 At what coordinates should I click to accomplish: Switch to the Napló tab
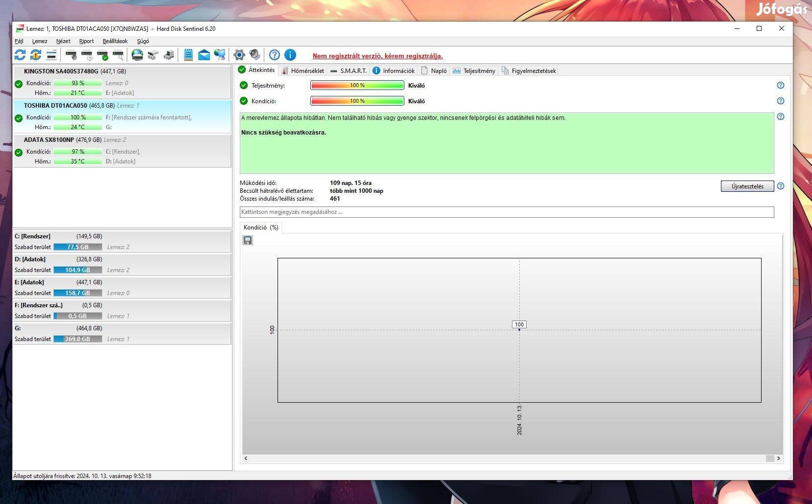pyautogui.click(x=434, y=71)
